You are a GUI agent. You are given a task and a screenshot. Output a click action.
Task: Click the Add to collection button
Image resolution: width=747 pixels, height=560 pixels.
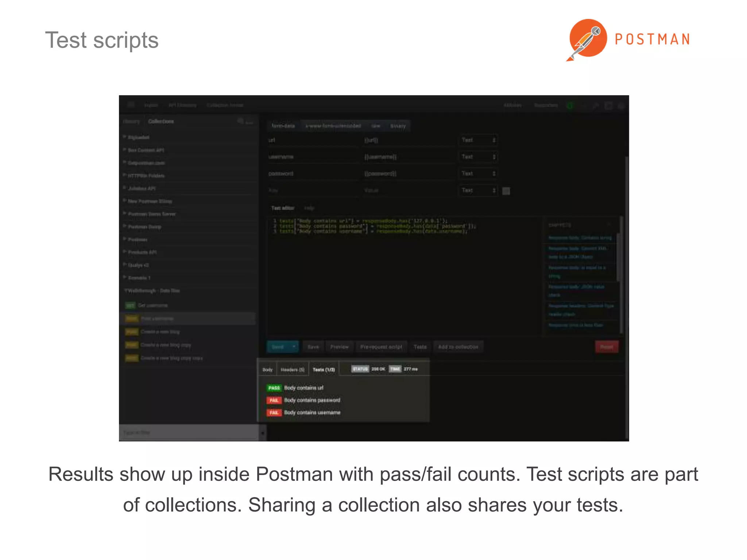click(x=458, y=347)
